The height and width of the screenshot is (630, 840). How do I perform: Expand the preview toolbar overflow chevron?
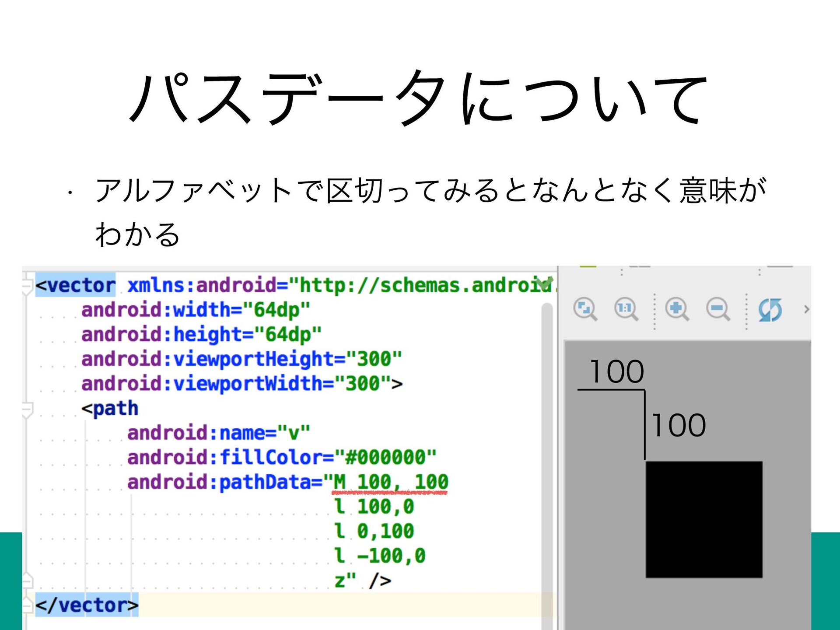806,309
